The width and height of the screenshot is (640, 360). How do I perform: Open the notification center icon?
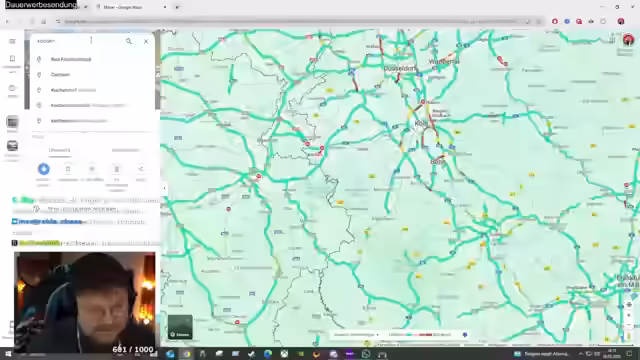[x=629, y=354]
